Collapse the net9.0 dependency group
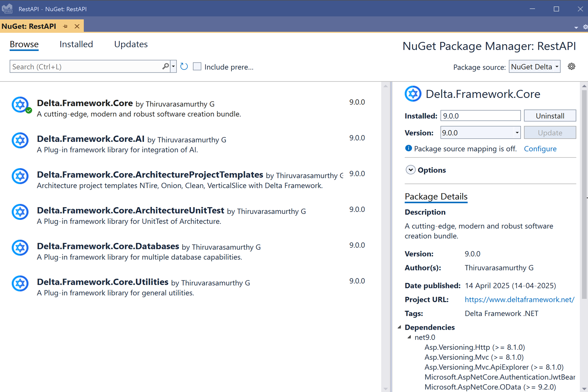The width and height of the screenshot is (588, 392). pyautogui.click(x=410, y=337)
